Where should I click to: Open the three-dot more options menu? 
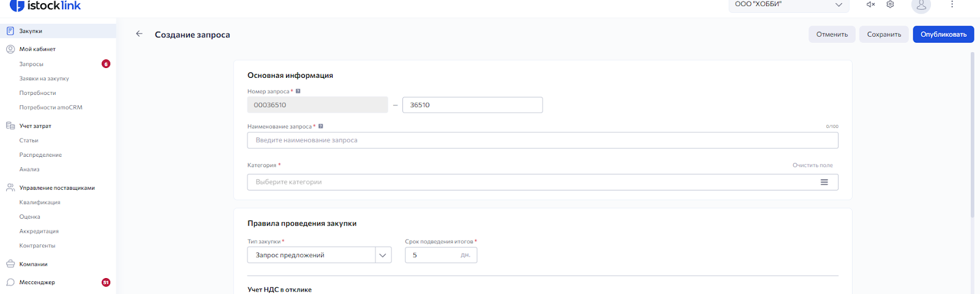pyautogui.click(x=952, y=4)
